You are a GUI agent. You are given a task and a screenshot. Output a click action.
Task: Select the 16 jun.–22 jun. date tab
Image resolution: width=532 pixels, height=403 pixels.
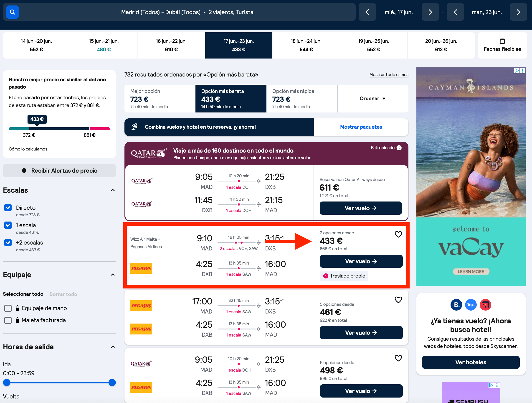pyautogui.click(x=171, y=45)
